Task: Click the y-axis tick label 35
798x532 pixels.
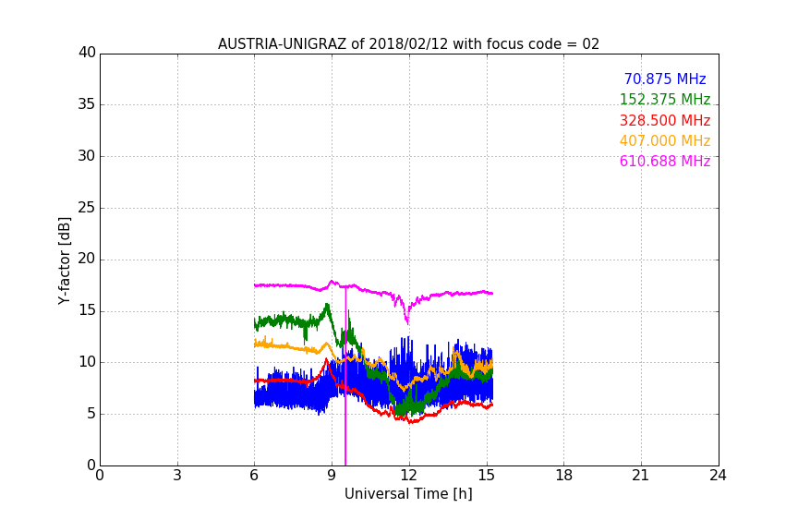Action: click(87, 104)
